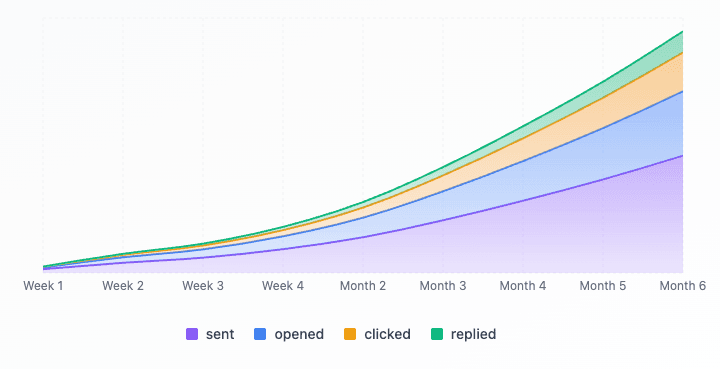Select the Month 3 axis label
The width and height of the screenshot is (720, 369).
pyautogui.click(x=443, y=286)
